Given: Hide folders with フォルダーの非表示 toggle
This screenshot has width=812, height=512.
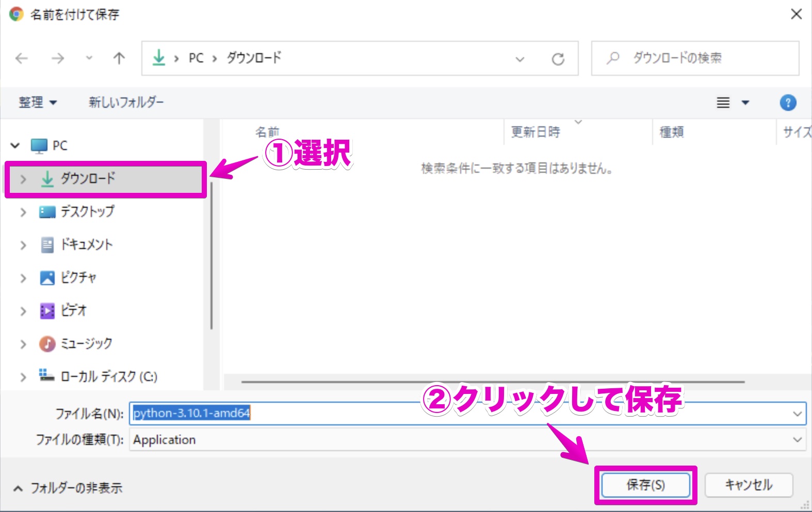Looking at the screenshot, I should point(68,488).
